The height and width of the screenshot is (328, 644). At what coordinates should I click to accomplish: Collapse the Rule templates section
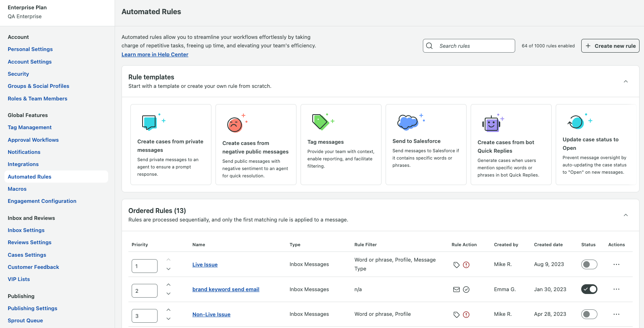(x=626, y=81)
